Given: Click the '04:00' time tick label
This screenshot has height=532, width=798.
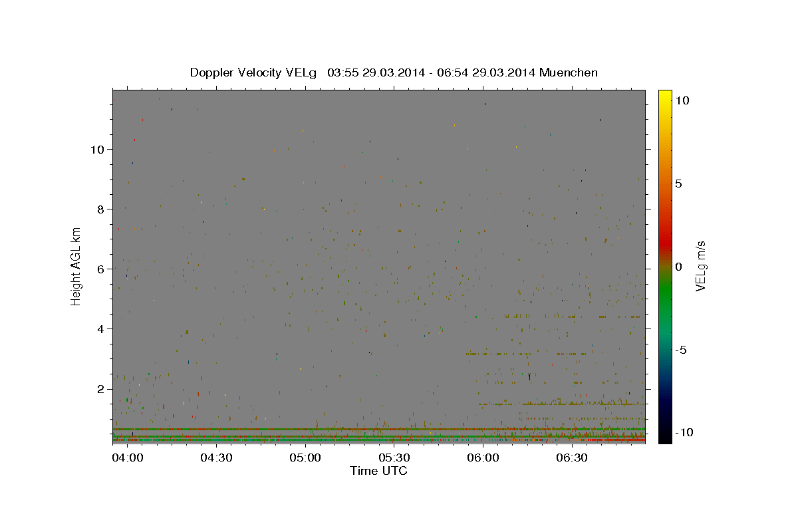Looking at the screenshot, I should tap(127, 458).
